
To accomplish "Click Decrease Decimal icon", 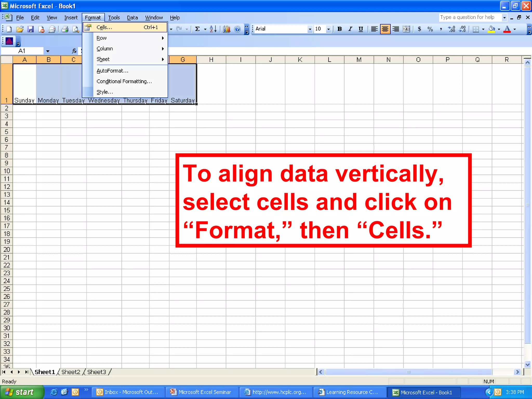I will coord(462,29).
